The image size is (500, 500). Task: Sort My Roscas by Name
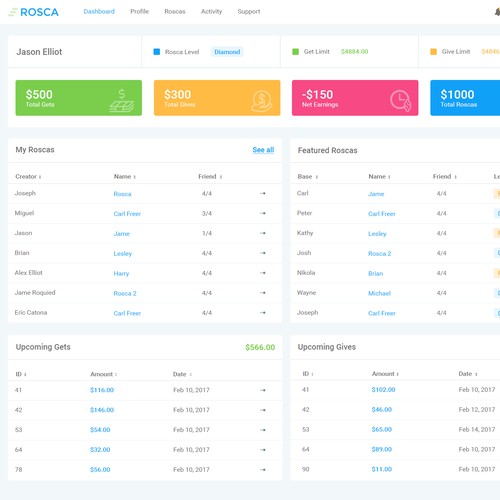(125, 177)
